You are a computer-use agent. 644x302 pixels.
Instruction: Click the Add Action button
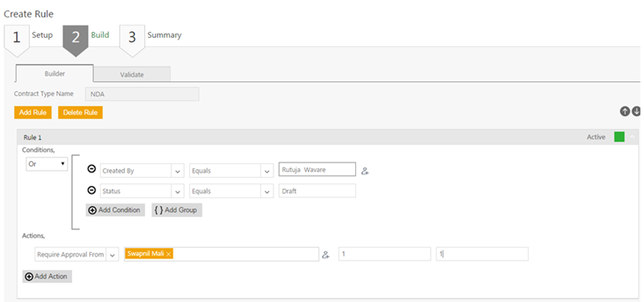tap(47, 276)
